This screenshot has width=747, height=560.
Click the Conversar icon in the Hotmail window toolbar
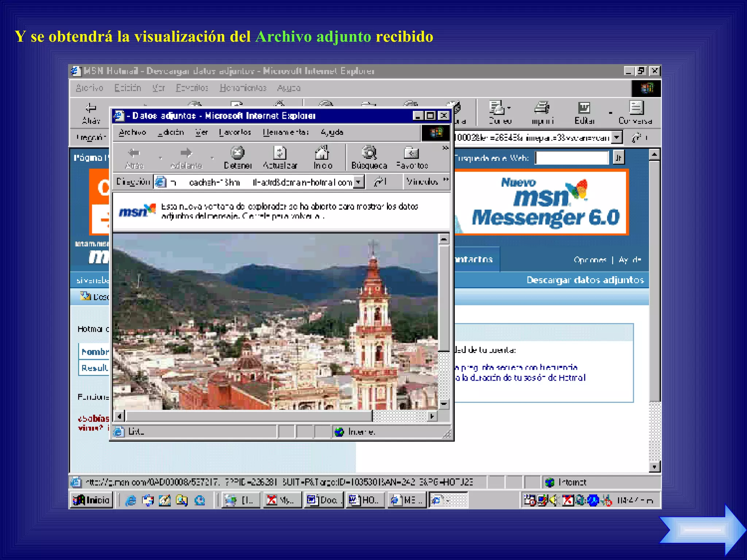pos(636,108)
